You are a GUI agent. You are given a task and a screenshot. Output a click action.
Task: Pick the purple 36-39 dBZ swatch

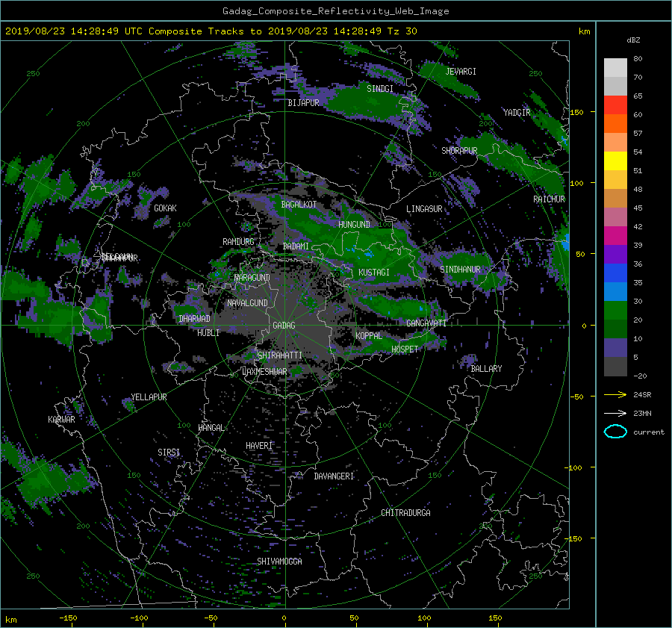pos(615,255)
